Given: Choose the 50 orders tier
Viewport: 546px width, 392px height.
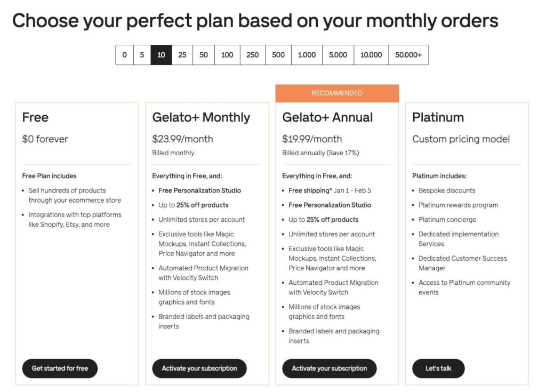Looking at the screenshot, I should coord(203,54).
